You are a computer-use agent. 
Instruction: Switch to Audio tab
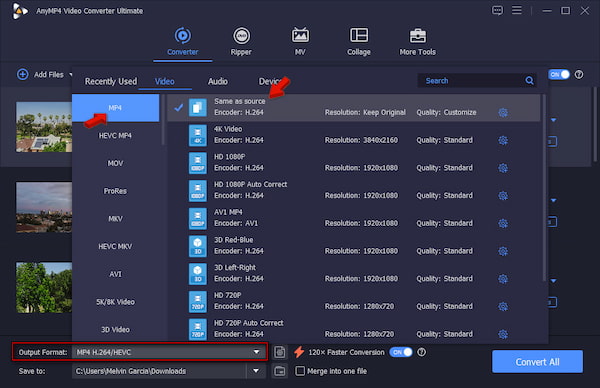pyautogui.click(x=218, y=81)
